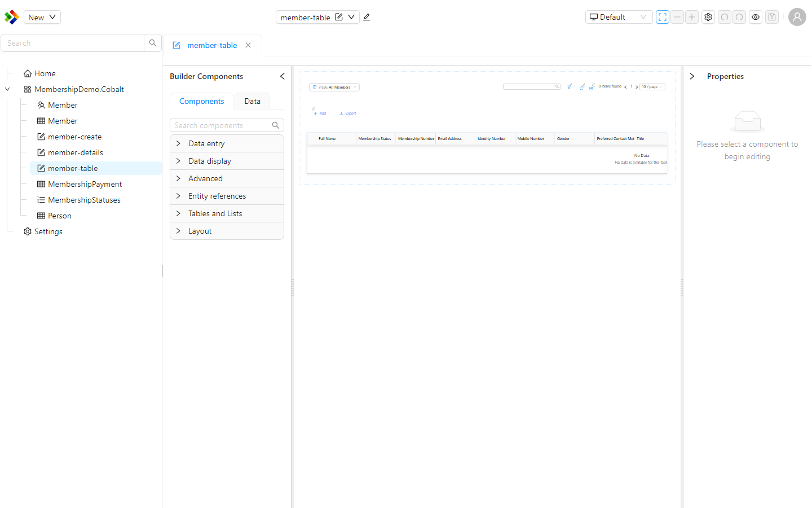Collapse the Builder Components panel arrow
The image size is (812, 508).
(282, 76)
